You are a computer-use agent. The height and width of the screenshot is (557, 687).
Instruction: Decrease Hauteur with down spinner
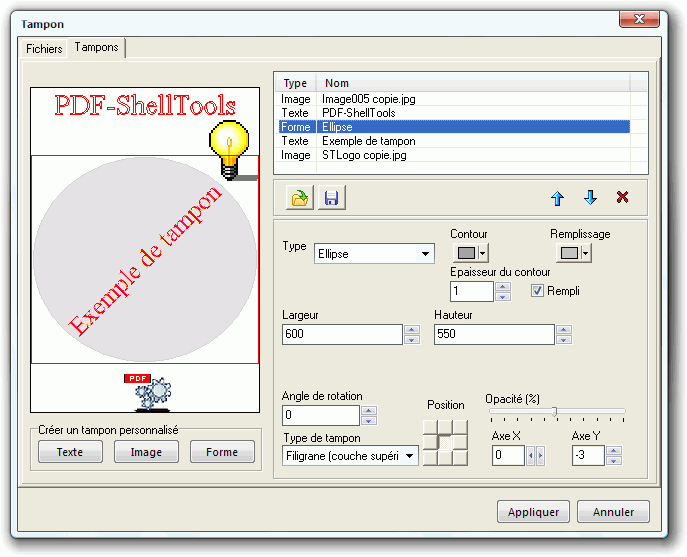(564, 340)
